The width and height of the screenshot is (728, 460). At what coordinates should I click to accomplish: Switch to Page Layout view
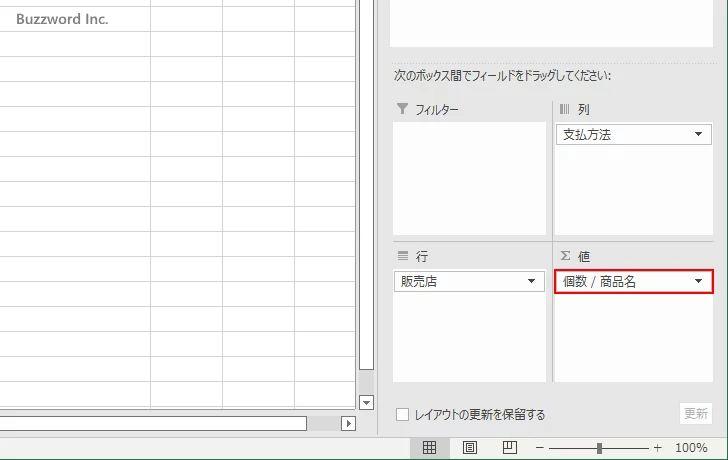coord(469,447)
